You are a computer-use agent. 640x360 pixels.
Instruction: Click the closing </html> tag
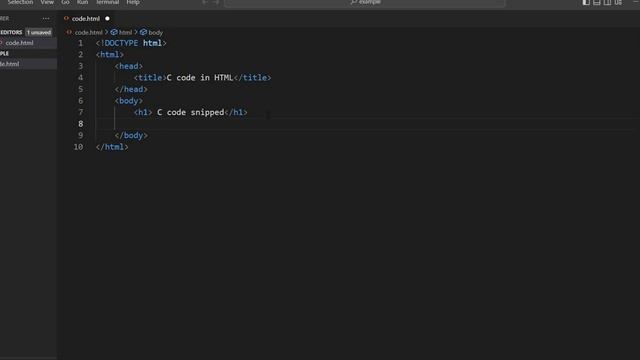point(112,147)
